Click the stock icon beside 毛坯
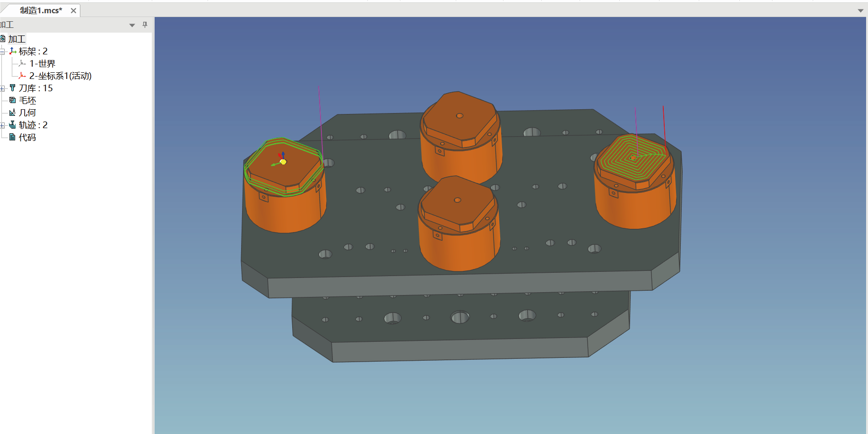Screen dimensions: 868x434 coord(13,100)
